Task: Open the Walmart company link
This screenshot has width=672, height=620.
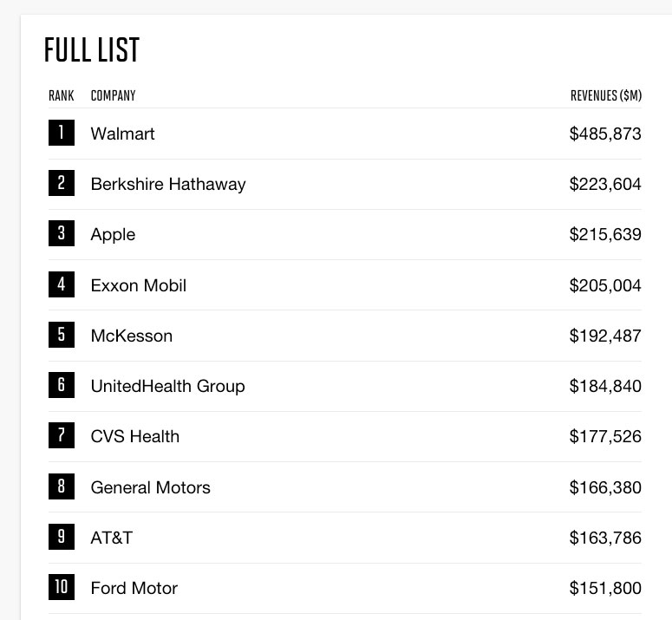Action: tap(122, 134)
